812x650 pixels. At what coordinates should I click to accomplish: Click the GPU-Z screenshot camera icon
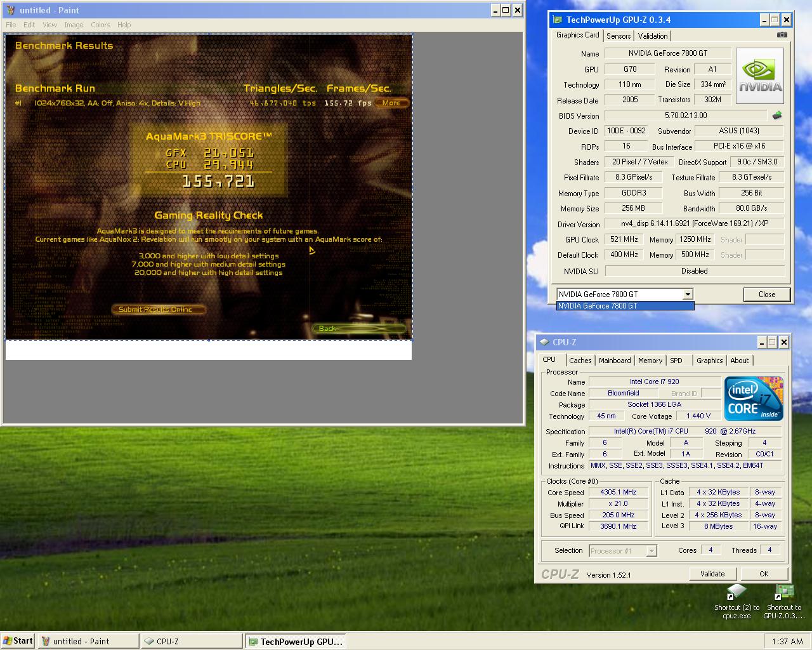pos(782,35)
